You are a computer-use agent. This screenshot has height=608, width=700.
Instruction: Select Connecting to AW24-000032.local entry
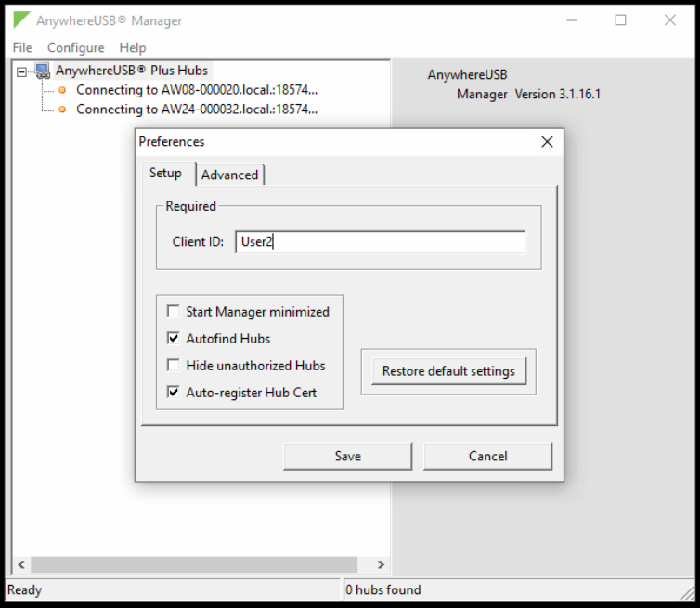[x=197, y=110]
